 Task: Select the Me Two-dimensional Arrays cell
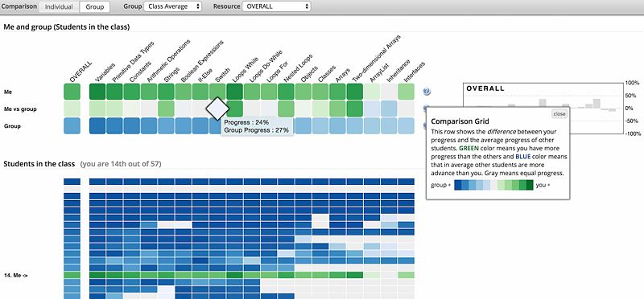pyautogui.click(x=354, y=92)
